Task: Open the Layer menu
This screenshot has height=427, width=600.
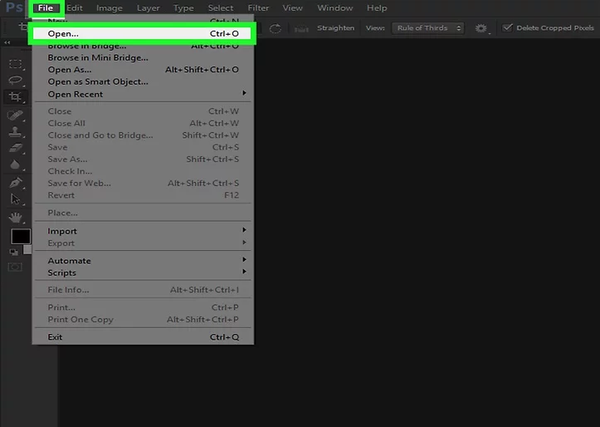Action: click(x=148, y=8)
